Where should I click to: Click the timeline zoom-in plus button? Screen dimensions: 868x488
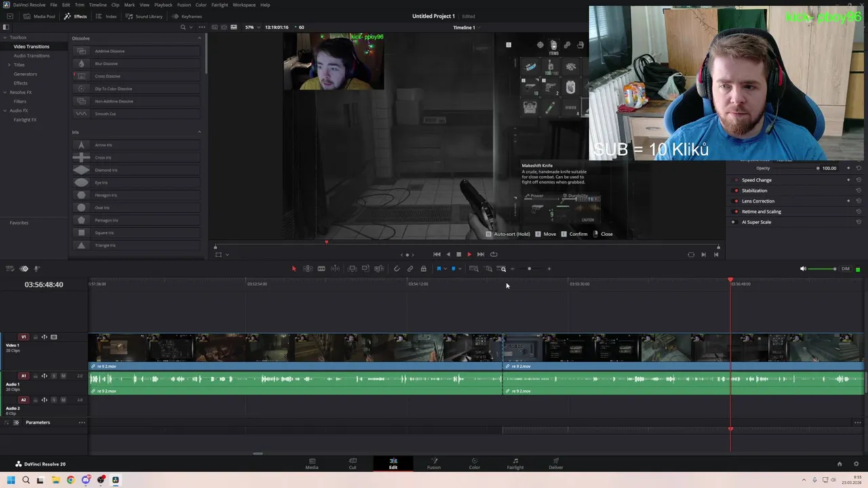pyautogui.click(x=549, y=268)
